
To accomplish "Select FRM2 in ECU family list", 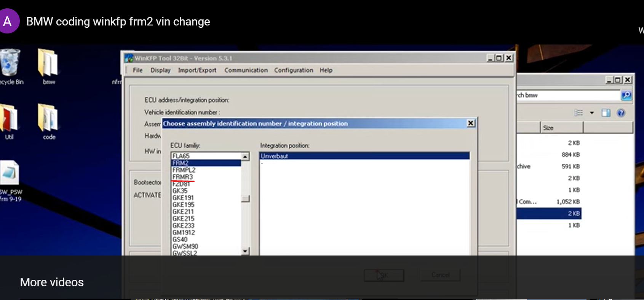I will coord(206,163).
